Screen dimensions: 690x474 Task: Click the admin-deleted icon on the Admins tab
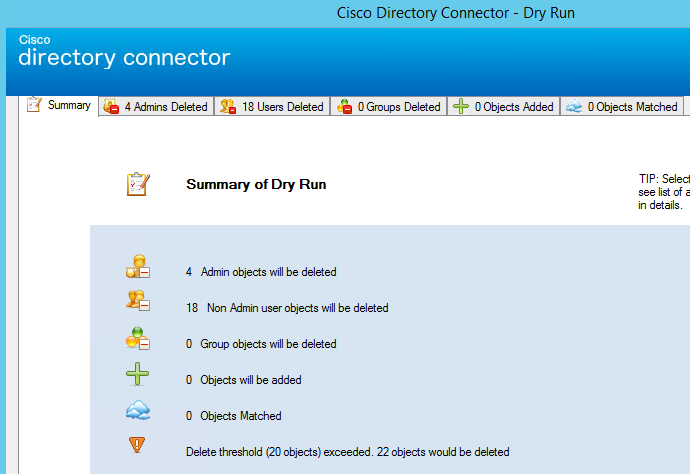pos(111,106)
